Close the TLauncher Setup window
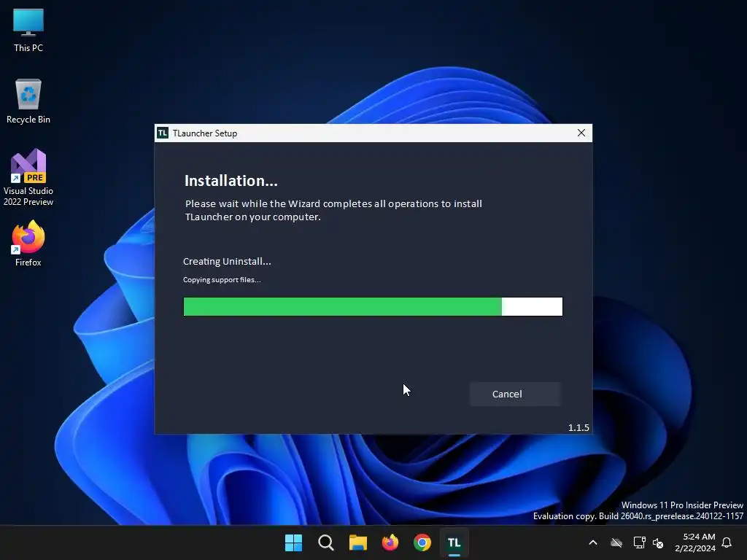This screenshot has height=560, width=747. click(x=581, y=133)
